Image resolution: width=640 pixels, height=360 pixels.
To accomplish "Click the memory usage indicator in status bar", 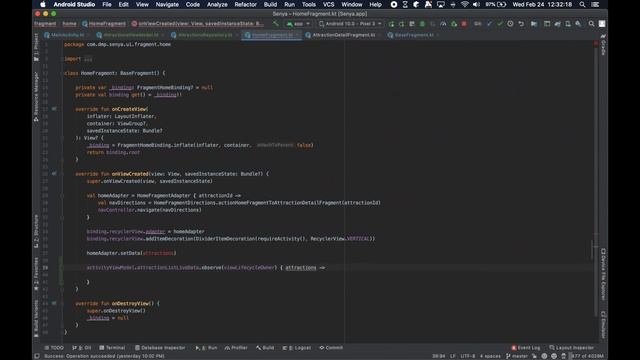I will (x=587, y=356).
